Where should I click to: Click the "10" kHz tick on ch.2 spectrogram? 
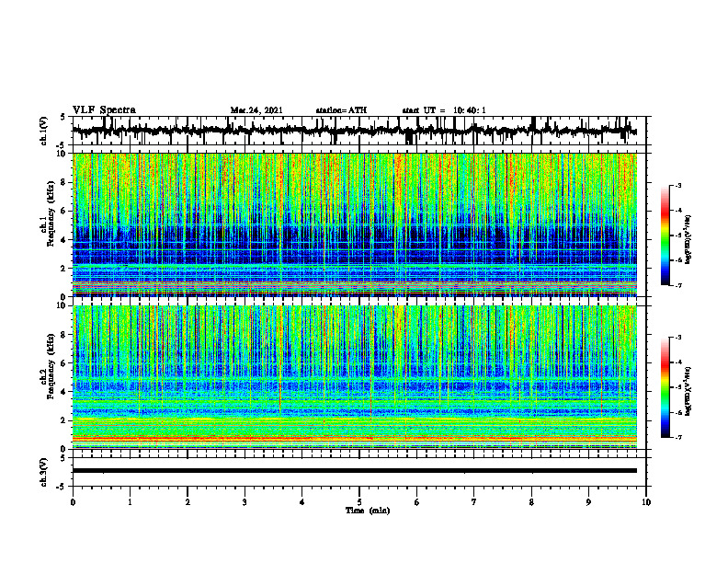(63, 305)
